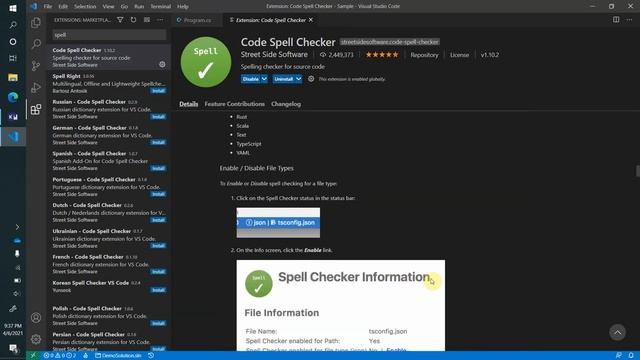Show errors and warnings in status bar
The width and height of the screenshot is (640, 360).
(60, 356)
